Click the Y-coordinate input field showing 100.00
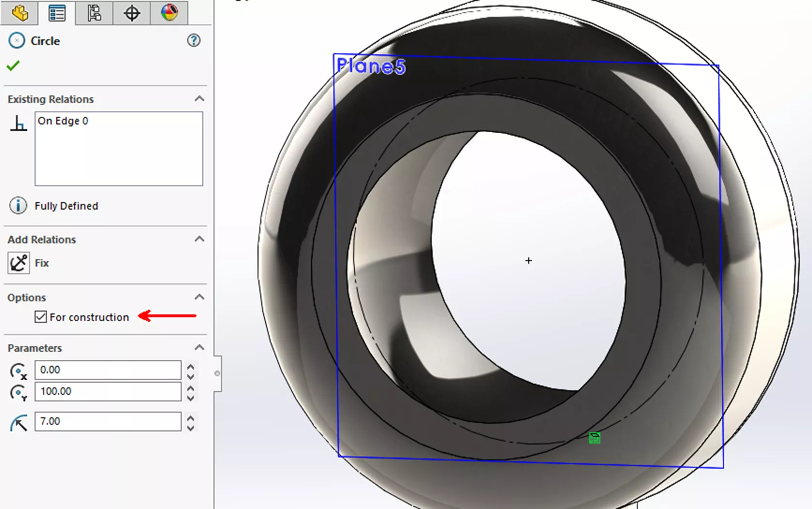The height and width of the screenshot is (509, 812). (x=108, y=391)
